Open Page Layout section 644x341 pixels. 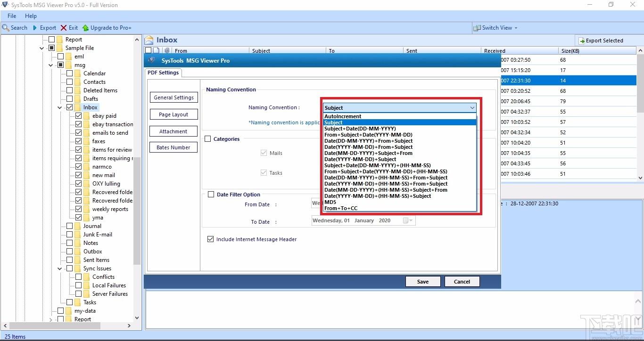173,114
